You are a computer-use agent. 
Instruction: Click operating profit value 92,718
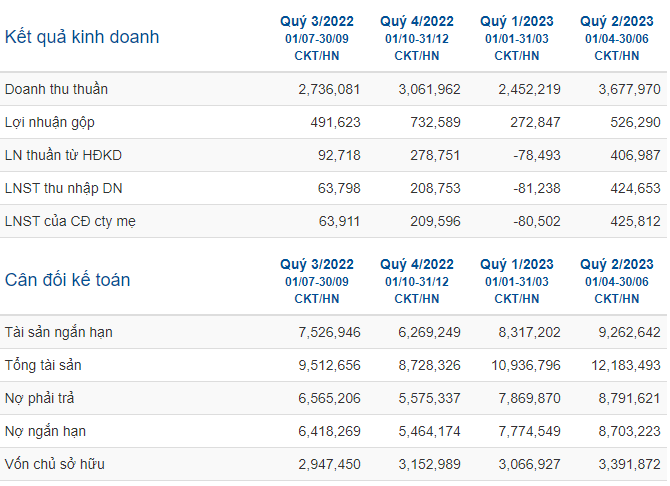(339, 155)
